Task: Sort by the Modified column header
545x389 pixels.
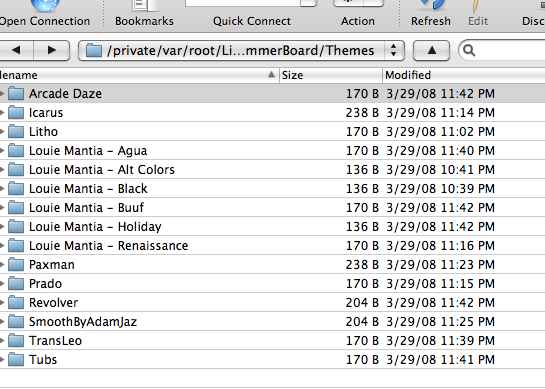Action: click(464, 75)
